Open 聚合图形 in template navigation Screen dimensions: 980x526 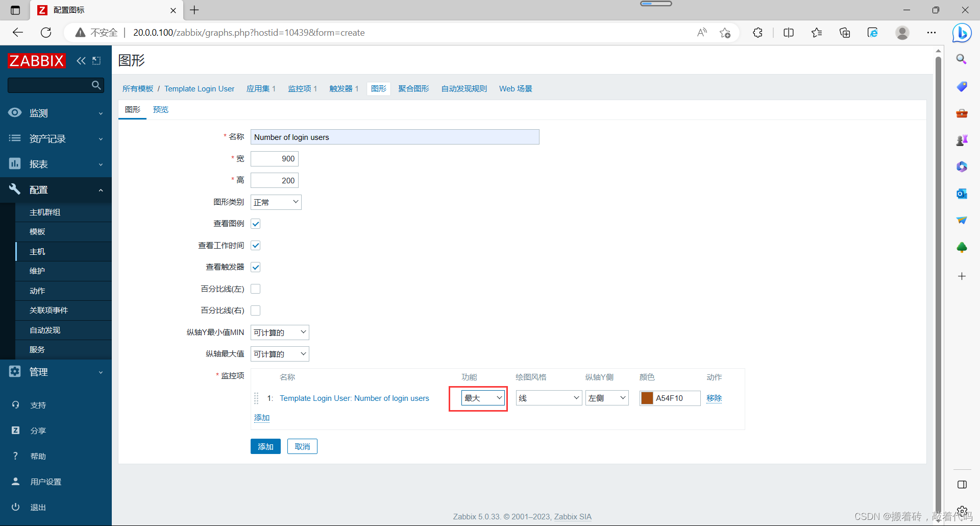click(413, 88)
